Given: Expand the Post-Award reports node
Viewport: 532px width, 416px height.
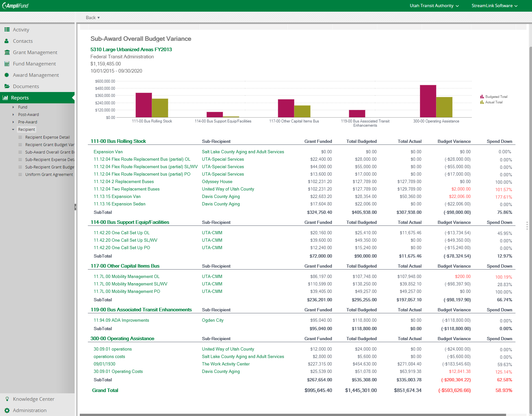Looking at the screenshot, I should click(x=13, y=114).
